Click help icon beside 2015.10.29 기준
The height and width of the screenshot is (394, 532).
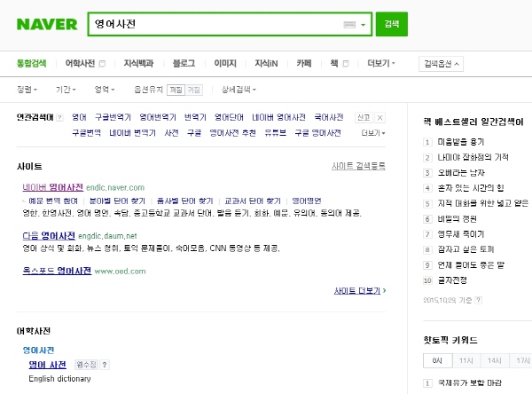[x=478, y=300]
